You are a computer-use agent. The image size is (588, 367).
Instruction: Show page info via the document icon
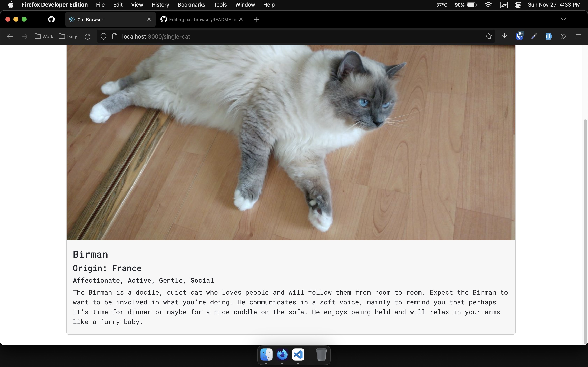115,36
